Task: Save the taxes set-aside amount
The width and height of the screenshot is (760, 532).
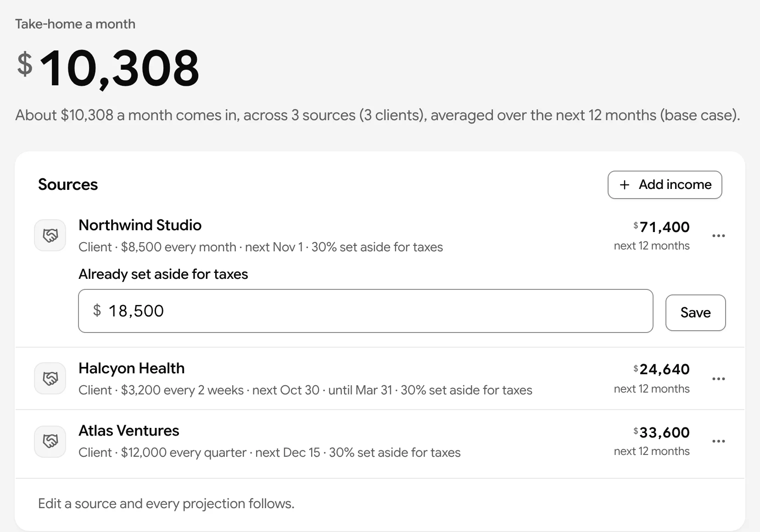Action: pos(695,312)
